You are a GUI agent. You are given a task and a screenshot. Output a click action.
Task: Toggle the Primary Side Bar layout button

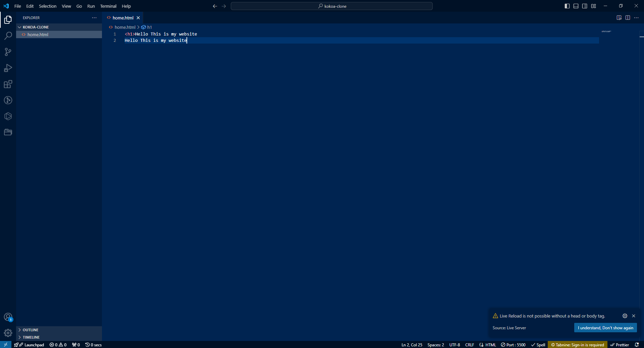(567, 6)
